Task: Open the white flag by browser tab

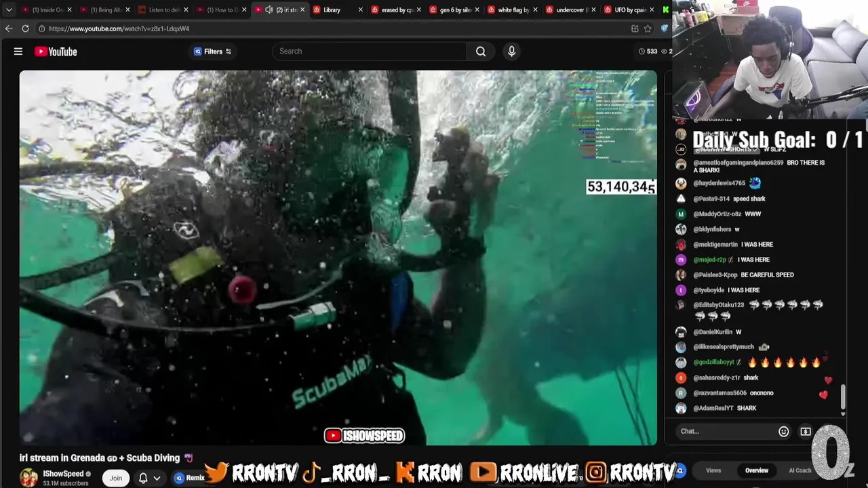Action: pos(513,9)
